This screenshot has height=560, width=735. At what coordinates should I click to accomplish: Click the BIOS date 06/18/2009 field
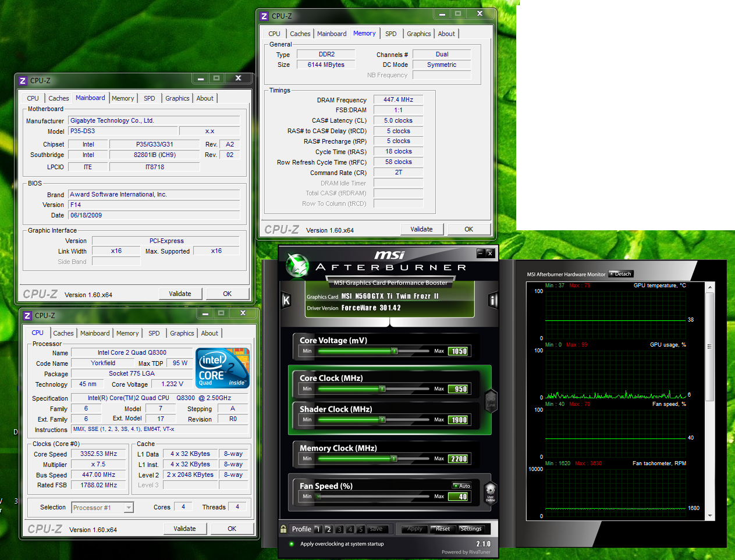click(x=154, y=215)
